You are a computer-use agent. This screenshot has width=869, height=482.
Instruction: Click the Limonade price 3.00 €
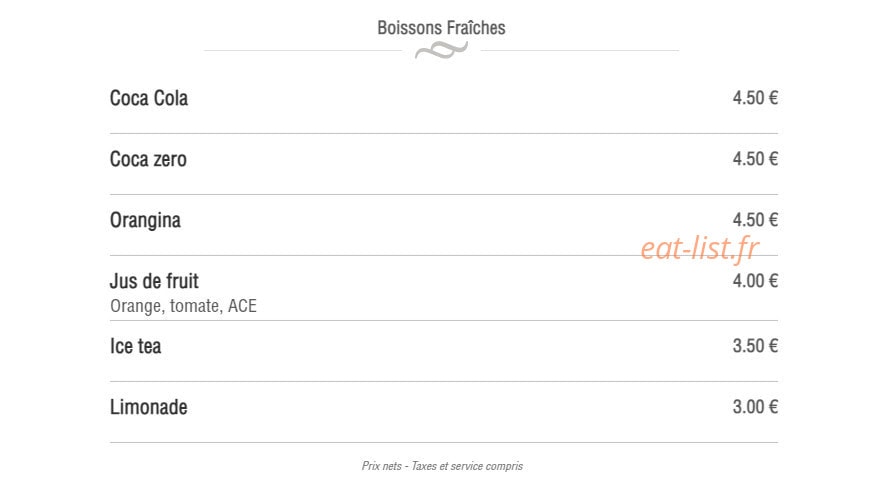(x=755, y=407)
